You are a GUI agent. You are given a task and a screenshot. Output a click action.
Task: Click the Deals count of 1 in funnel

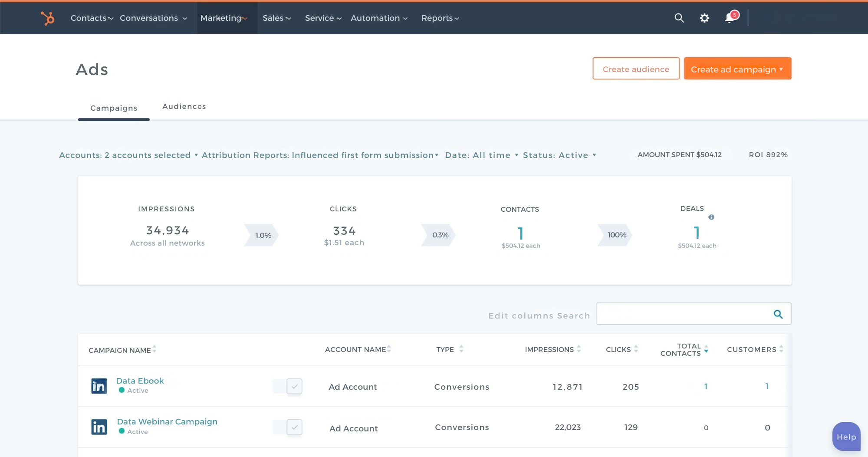697,233
